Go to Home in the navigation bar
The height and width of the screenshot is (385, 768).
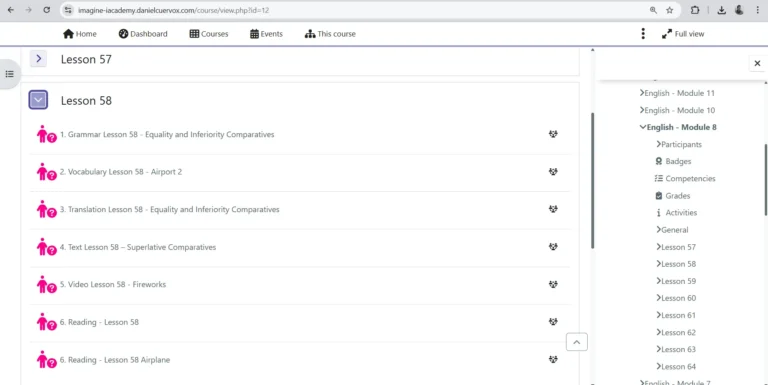tap(80, 34)
